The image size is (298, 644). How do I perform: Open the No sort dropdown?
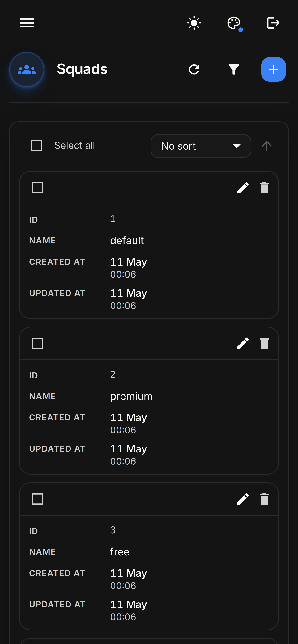coord(201,146)
